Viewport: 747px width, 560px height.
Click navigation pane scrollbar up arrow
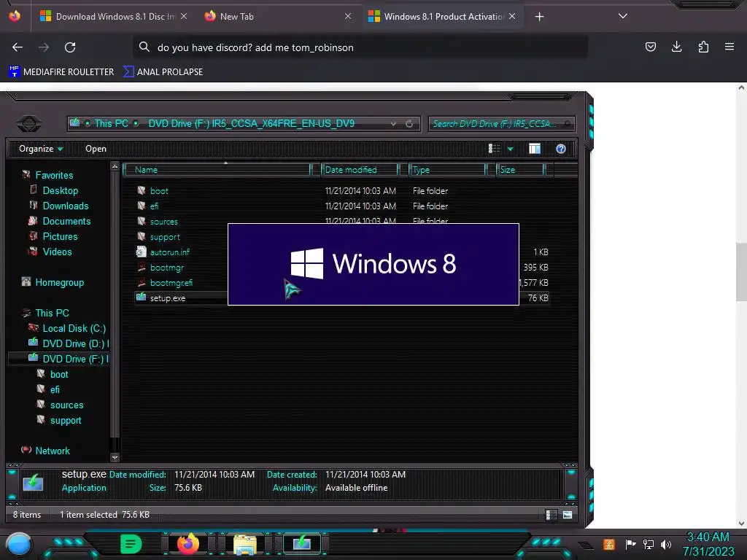point(115,166)
